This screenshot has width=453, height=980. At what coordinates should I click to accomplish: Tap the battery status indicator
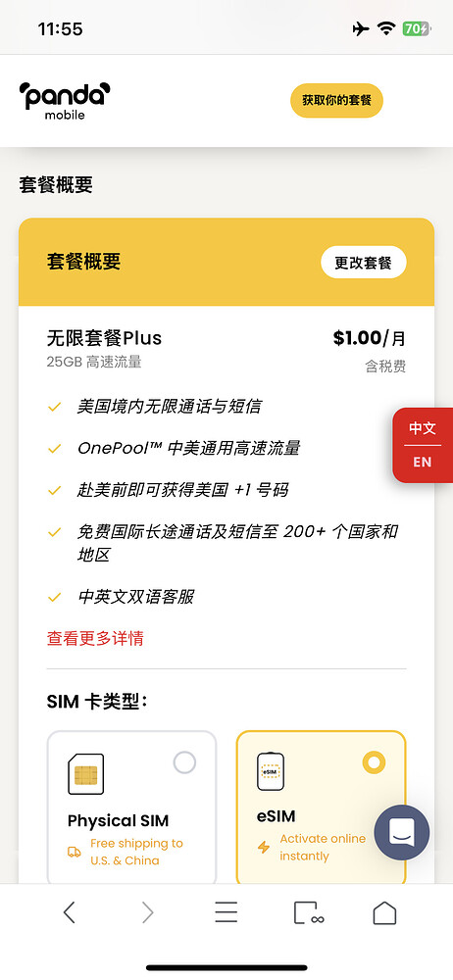[416, 28]
